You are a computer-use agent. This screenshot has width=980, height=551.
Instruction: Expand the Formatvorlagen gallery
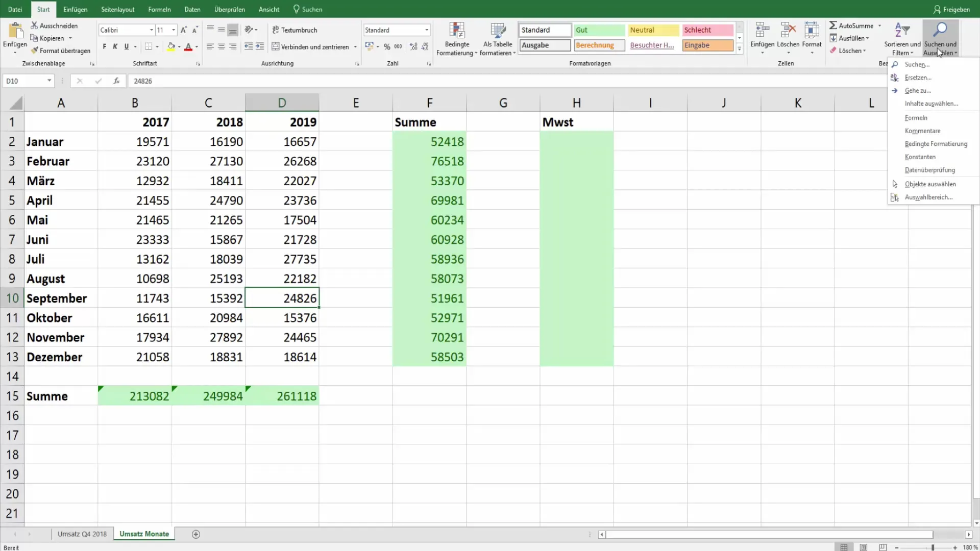point(739,49)
